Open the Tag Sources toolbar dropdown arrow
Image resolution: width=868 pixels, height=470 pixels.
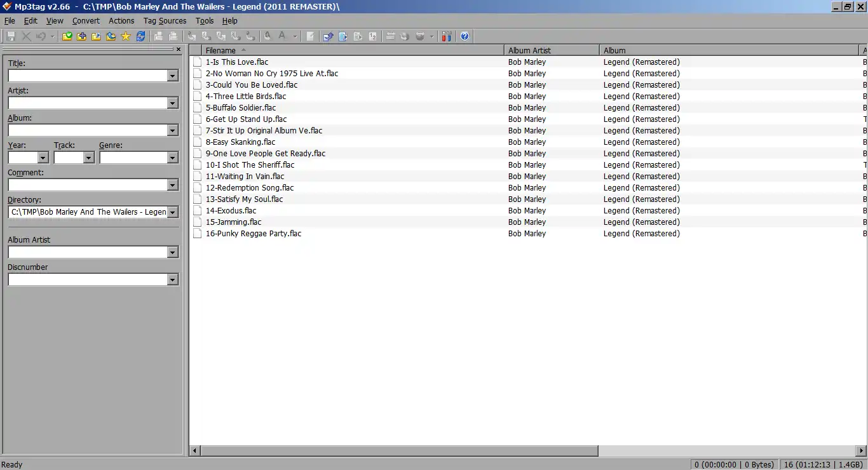pos(431,36)
